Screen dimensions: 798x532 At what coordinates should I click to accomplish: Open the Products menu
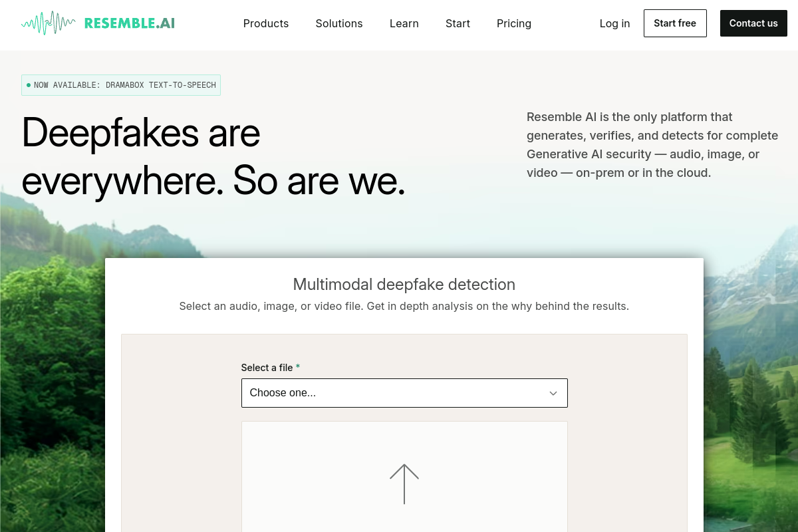[266, 23]
